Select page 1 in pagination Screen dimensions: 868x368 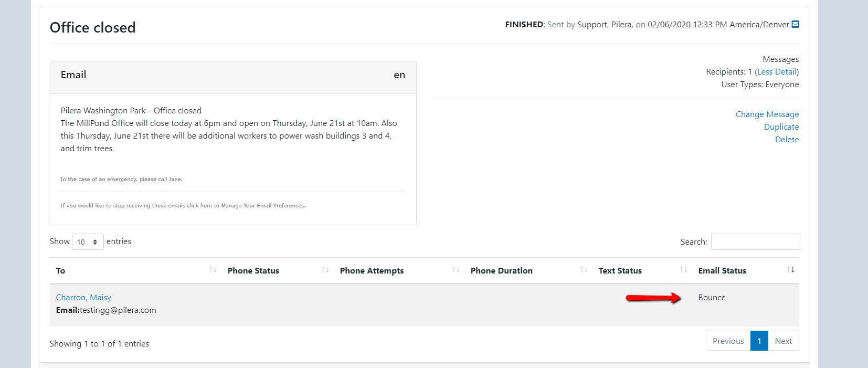[759, 341]
